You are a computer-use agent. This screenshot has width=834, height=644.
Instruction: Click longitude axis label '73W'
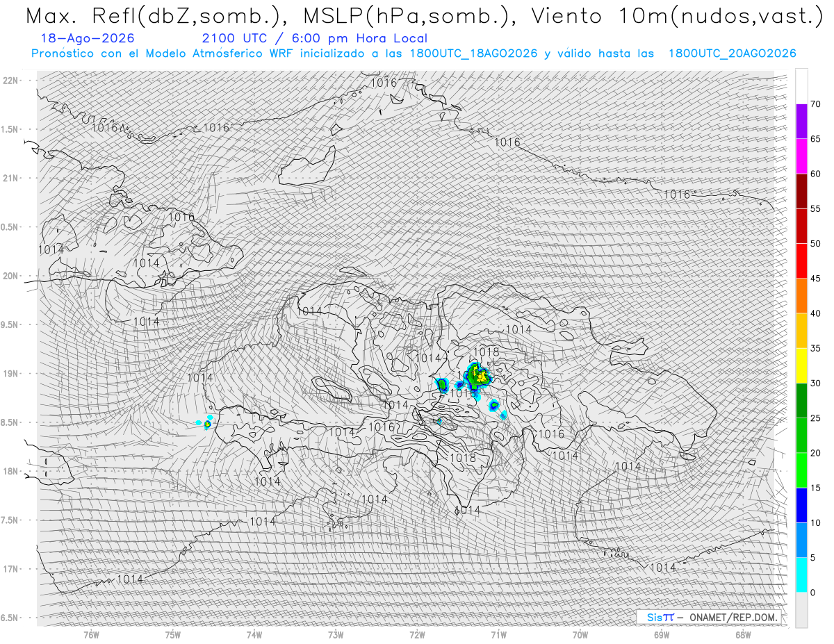(336, 634)
